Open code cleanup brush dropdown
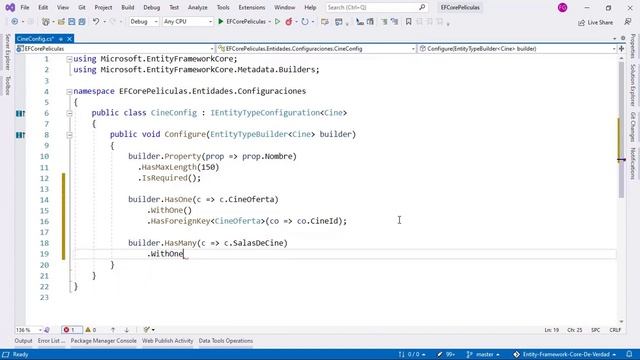The height and width of the screenshot is (360, 640). click(149, 330)
